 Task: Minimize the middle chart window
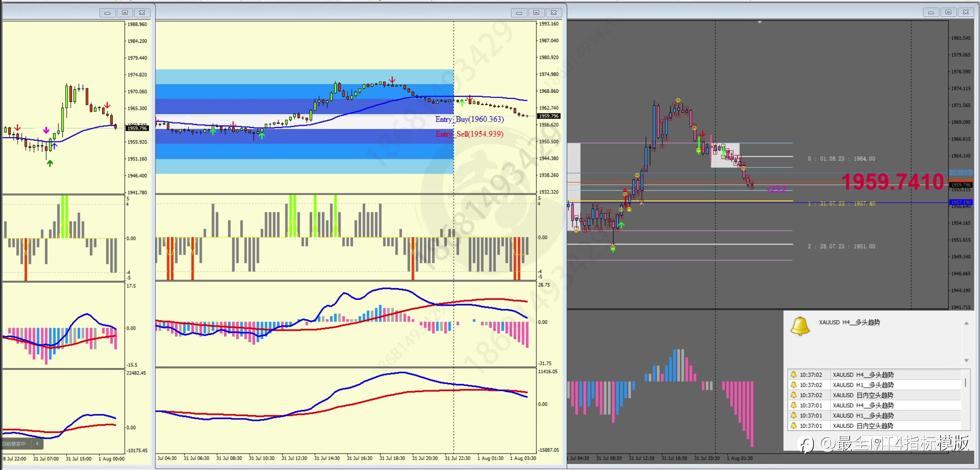coord(519,13)
